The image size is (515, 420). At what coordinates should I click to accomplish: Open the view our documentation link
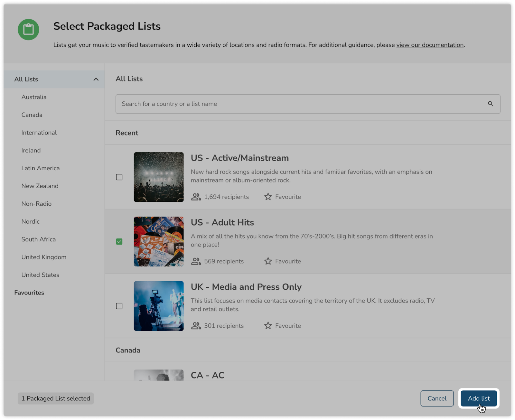pos(430,45)
